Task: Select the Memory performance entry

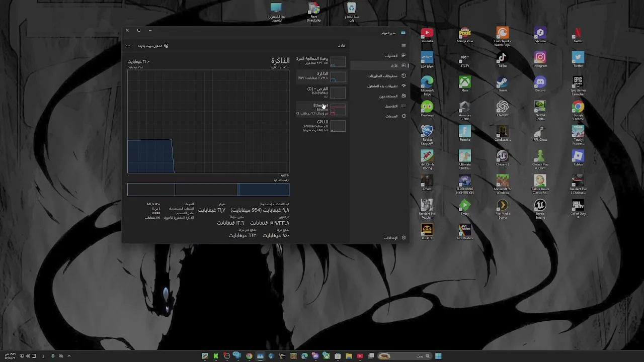Action: tap(321, 76)
